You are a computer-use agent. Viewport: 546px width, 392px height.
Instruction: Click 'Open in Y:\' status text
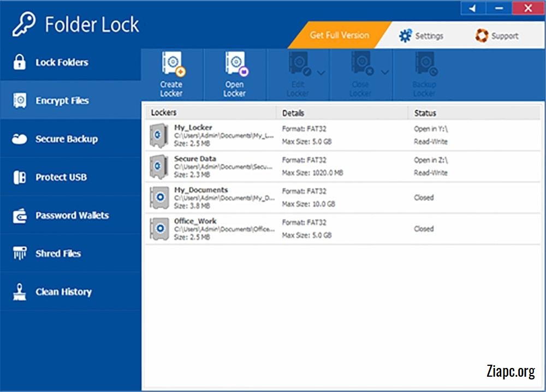(x=431, y=129)
